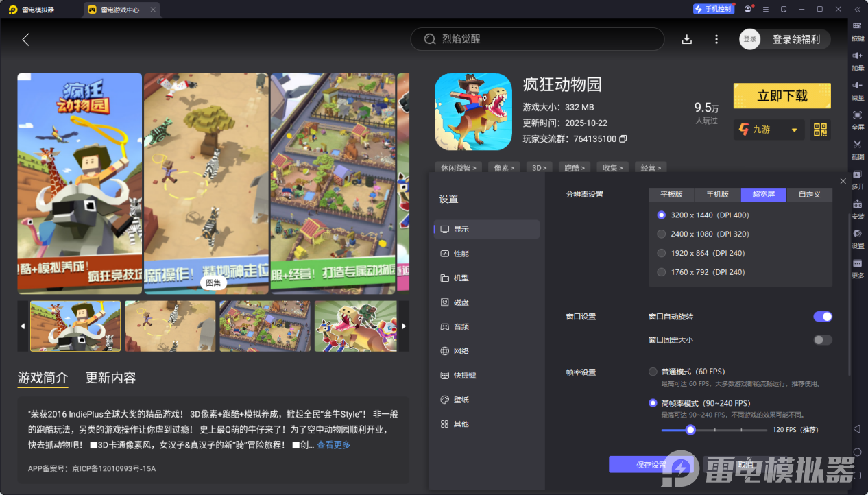Image resolution: width=868 pixels, height=495 pixels.
Task: Show the QR code for download
Action: (x=820, y=130)
